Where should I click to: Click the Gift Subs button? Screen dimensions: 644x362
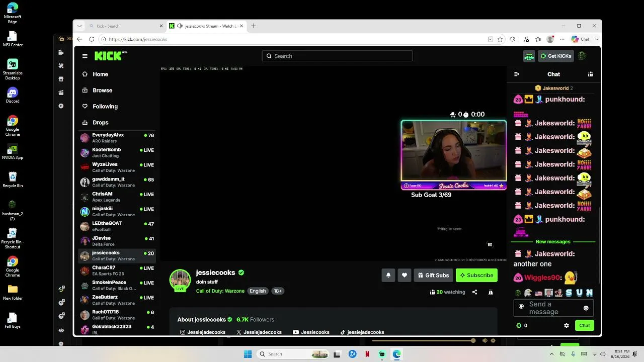pos(433,275)
